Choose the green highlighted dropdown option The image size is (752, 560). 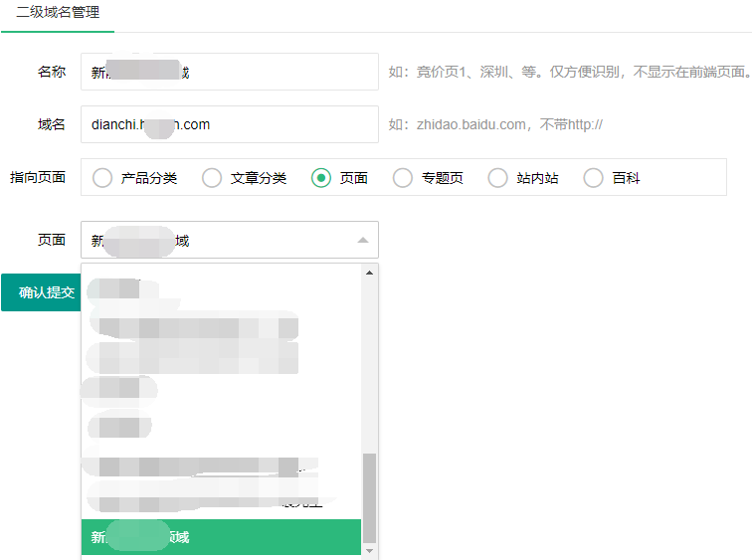(x=221, y=537)
